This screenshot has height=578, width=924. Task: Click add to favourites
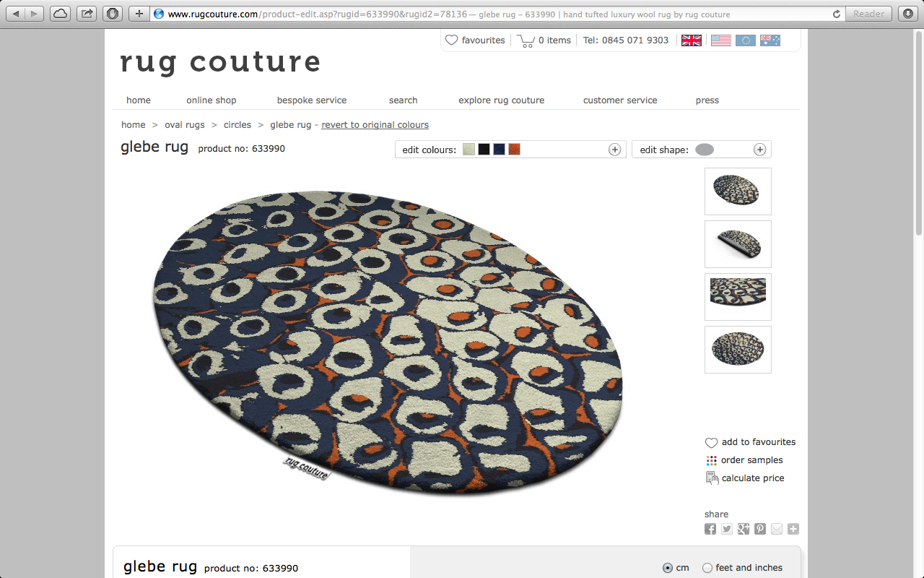pos(759,442)
